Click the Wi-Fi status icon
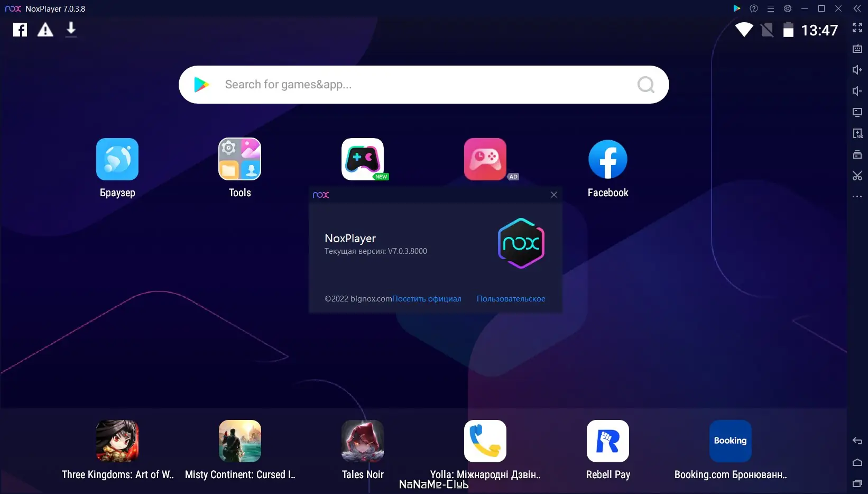 tap(744, 30)
